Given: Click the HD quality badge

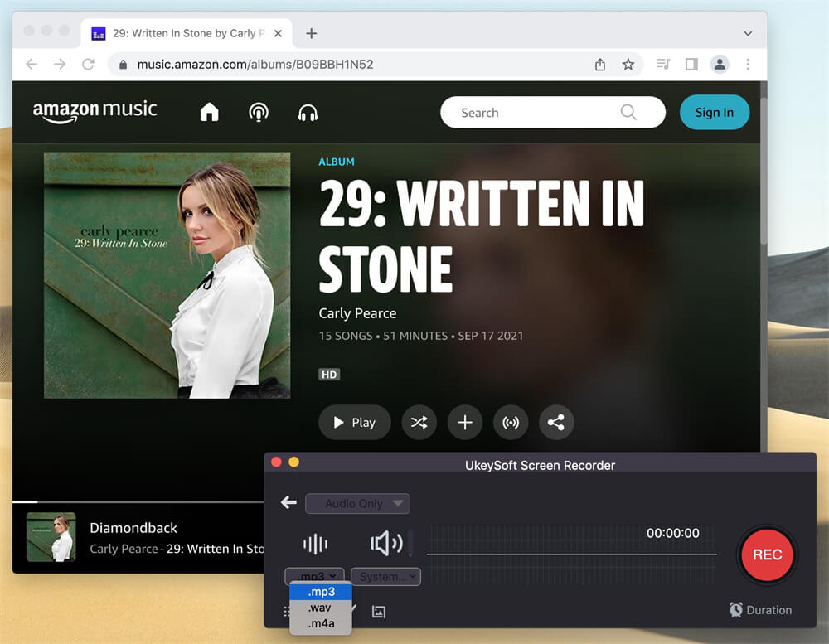Looking at the screenshot, I should (x=329, y=375).
